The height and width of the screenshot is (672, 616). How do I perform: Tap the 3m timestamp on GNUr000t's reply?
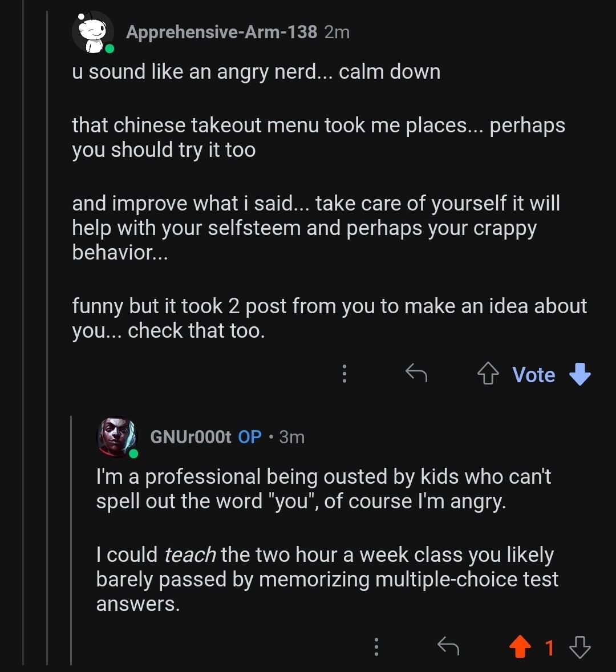292,438
